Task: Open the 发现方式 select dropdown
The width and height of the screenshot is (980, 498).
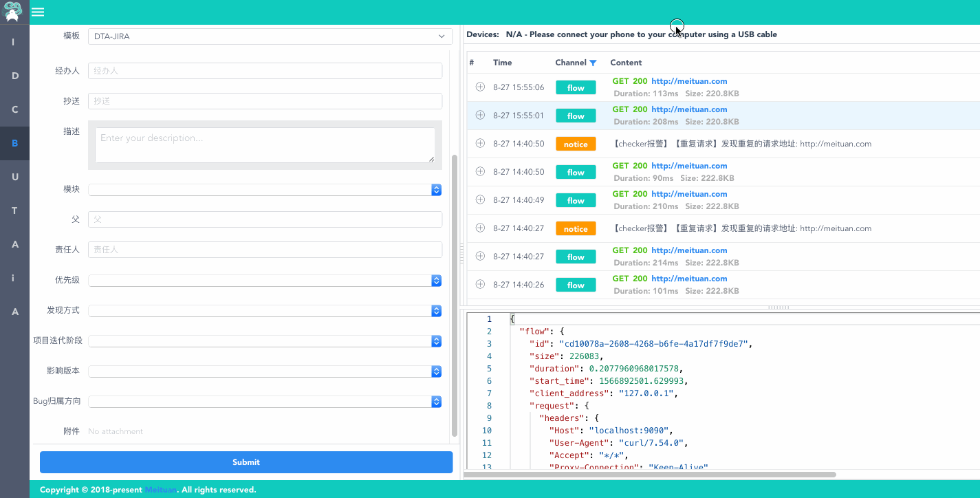Action: [265, 311]
